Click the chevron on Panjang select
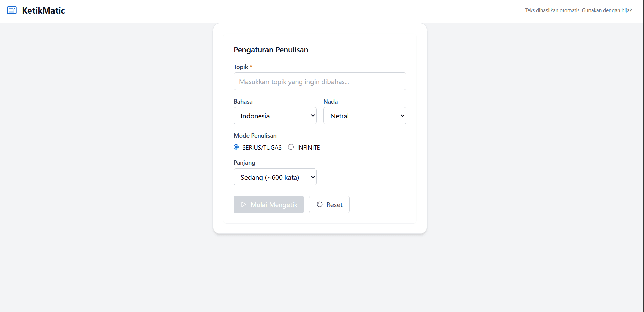Viewport: 644px width, 312px height. pyautogui.click(x=313, y=177)
